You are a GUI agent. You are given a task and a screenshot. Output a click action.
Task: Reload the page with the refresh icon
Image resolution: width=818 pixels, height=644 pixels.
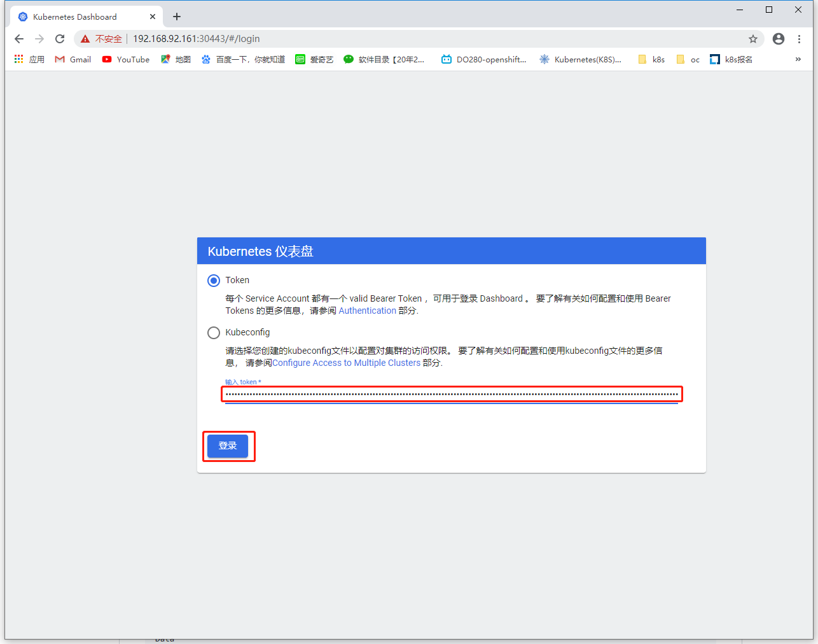pyautogui.click(x=60, y=39)
